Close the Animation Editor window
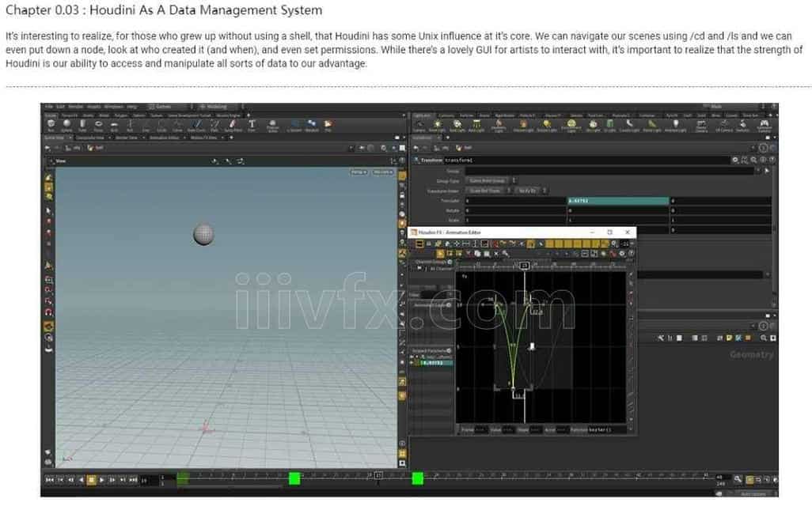The image size is (812, 510). (x=627, y=232)
